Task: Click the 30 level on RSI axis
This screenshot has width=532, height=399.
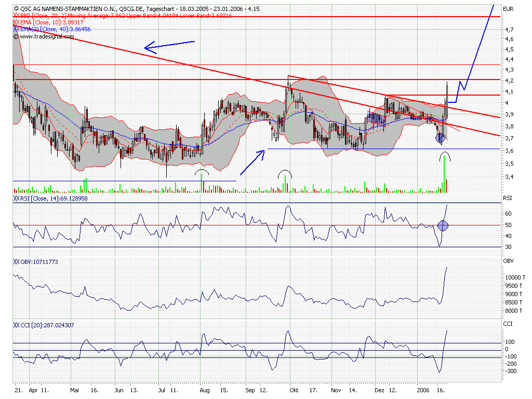Action: click(x=508, y=247)
